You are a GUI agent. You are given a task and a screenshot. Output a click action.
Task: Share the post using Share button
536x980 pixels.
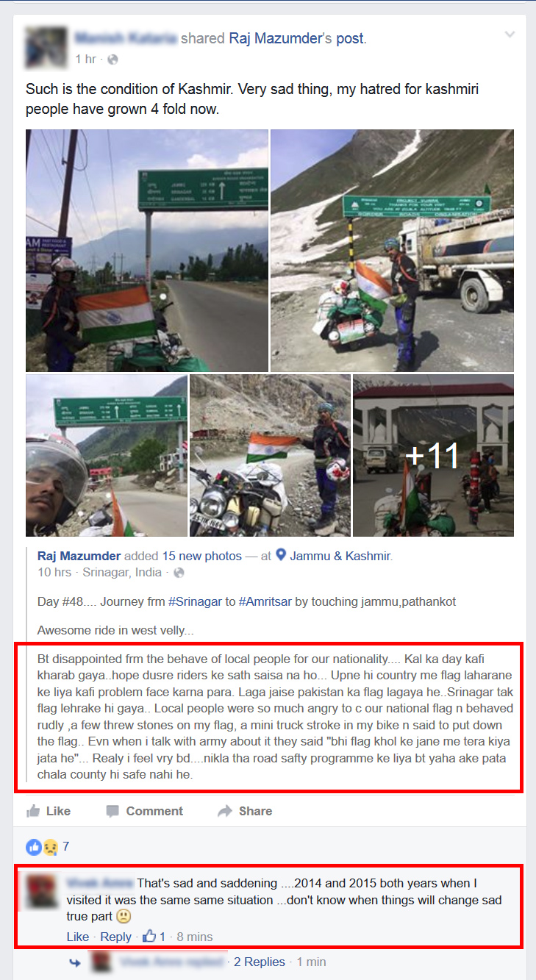245,811
